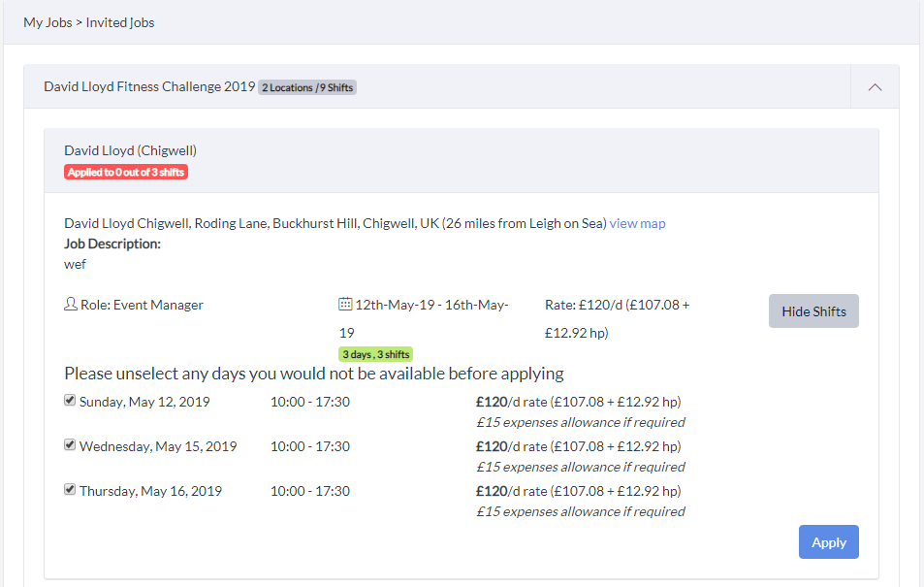
Task: Click the Wednesday shift £120/d rate text
Action: (579, 446)
